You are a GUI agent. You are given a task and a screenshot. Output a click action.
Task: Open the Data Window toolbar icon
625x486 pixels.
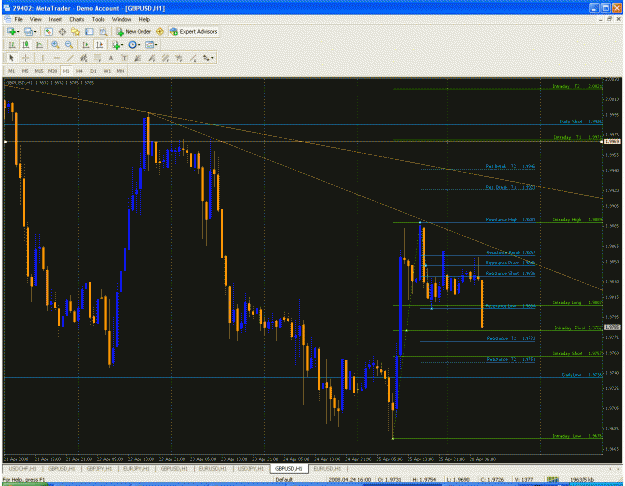point(62,31)
